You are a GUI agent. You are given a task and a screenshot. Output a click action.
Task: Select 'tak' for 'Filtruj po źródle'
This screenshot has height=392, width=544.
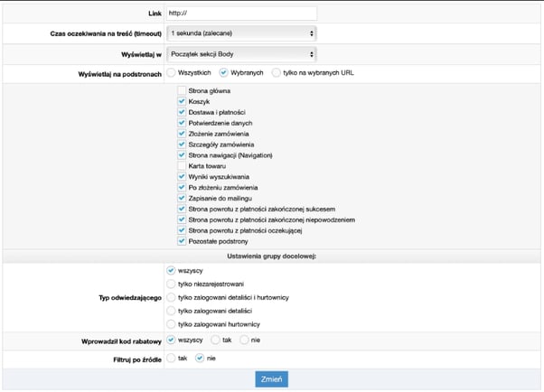pyautogui.click(x=172, y=358)
